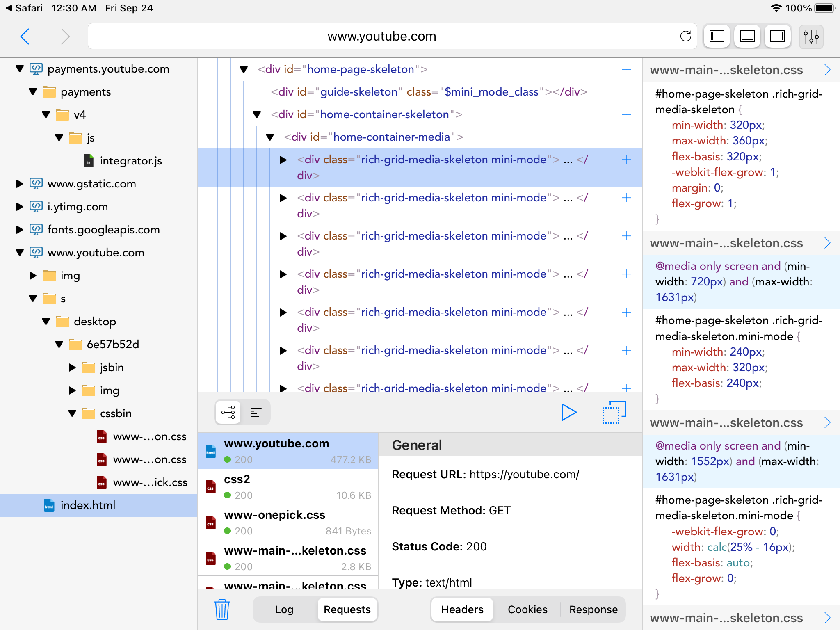Image resolution: width=840 pixels, height=630 pixels.
Task: Select www-main-…keleton.css 2.8 KB request
Action: (288, 558)
